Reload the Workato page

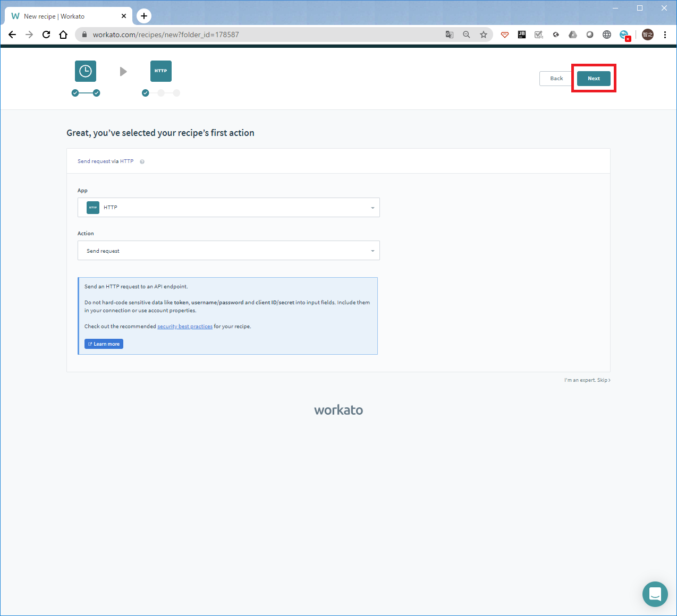[x=46, y=35]
